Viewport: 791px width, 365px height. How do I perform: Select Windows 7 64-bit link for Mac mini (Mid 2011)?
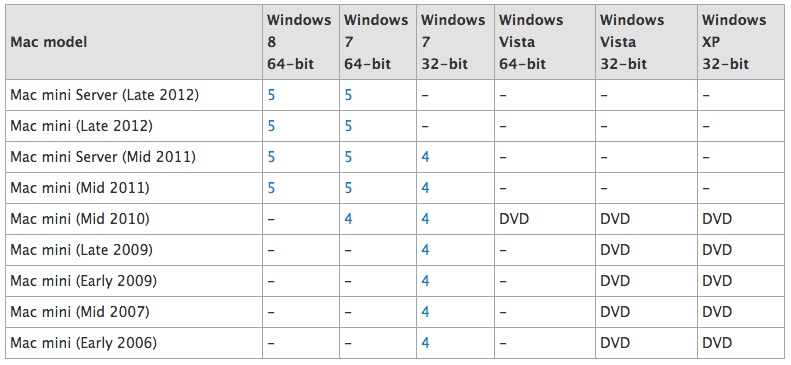click(348, 188)
